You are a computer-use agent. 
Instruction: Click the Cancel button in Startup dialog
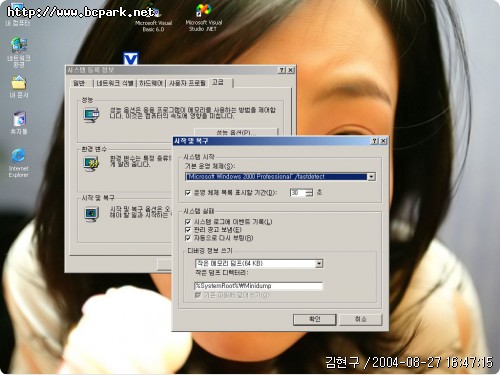click(361, 319)
